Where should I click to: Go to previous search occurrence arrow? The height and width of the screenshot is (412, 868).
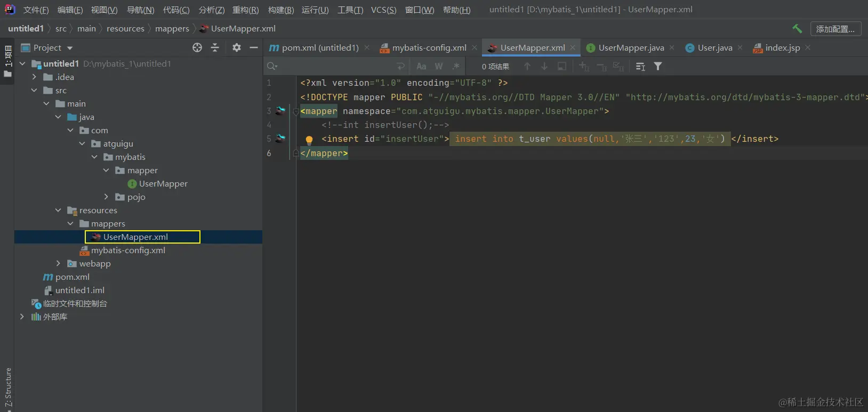527,66
